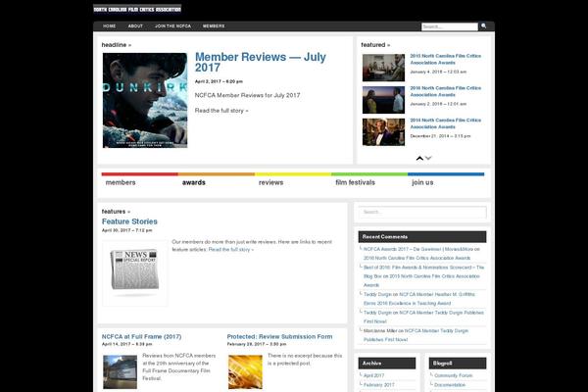
Task: Click the April 30, 2017 – 7:12 pm date
Action: coord(126,230)
